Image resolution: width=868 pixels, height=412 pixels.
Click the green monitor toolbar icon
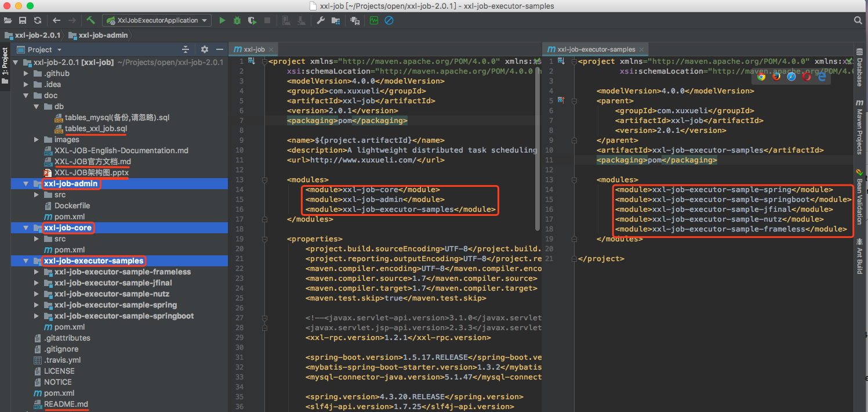[x=374, y=20]
